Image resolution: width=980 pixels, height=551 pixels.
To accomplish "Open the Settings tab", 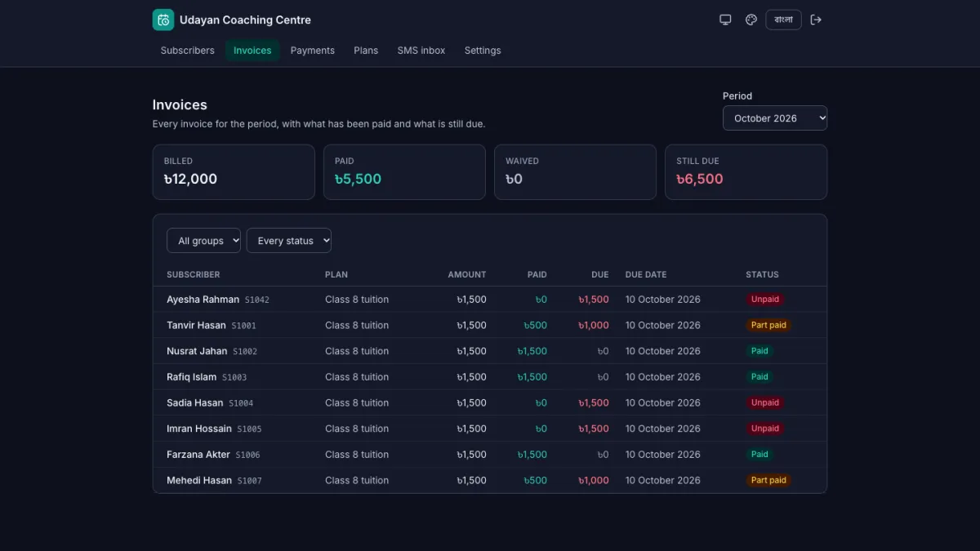I will point(483,51).
